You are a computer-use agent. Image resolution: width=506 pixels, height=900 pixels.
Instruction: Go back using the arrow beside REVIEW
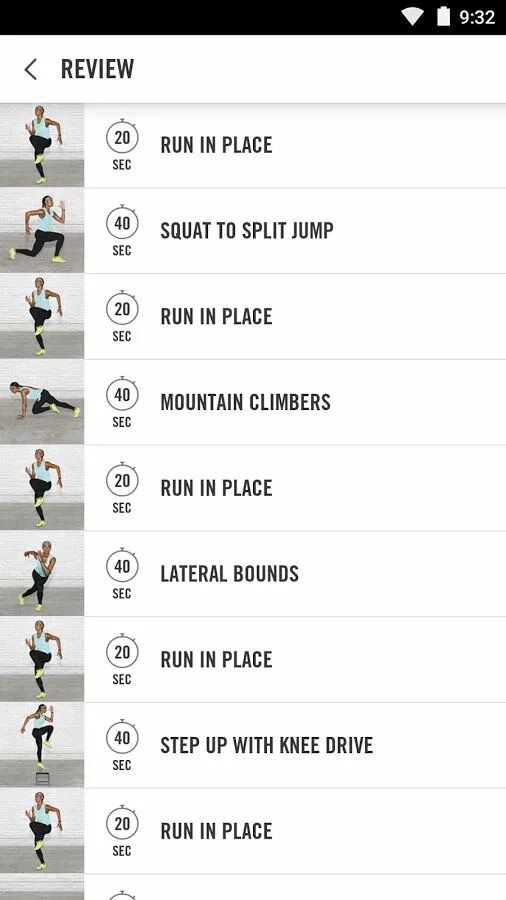tap(30, 69)
